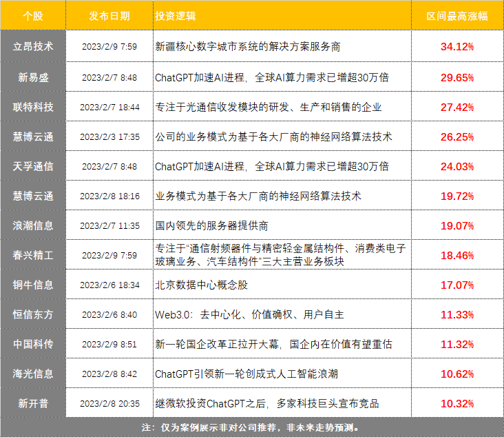
Task: Click the 29.65% gain value
Action: [457, 78]
